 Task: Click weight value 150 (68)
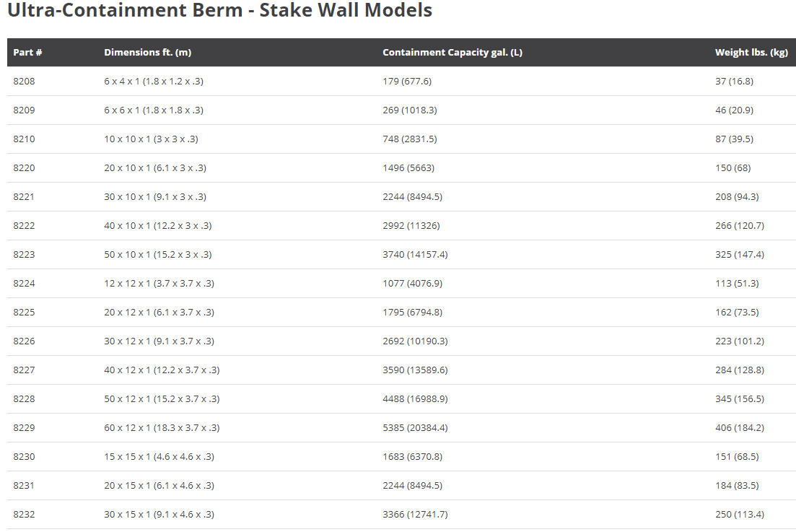[733, 168]
